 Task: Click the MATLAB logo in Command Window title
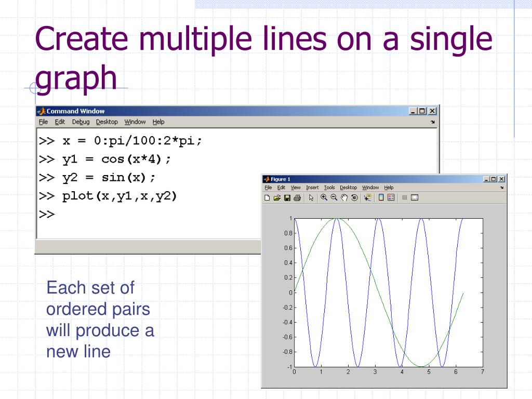coord(42,111)
